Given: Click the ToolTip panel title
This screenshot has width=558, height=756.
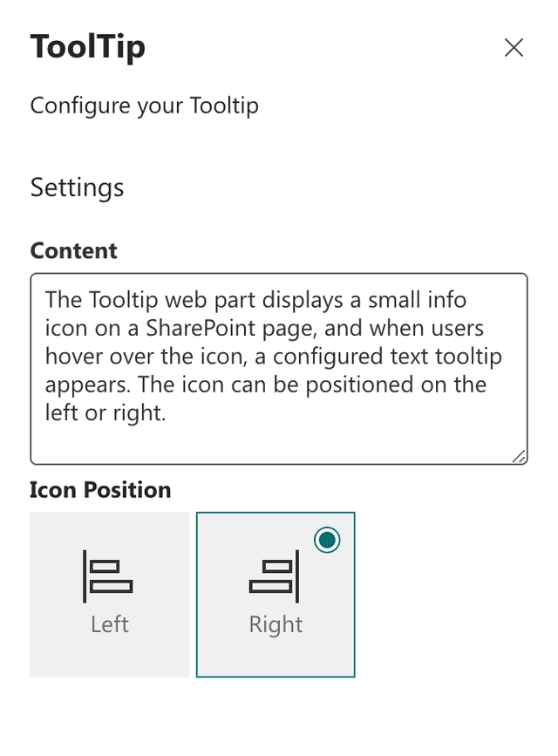Looking at the screenshot, I should tap(88, 47).
